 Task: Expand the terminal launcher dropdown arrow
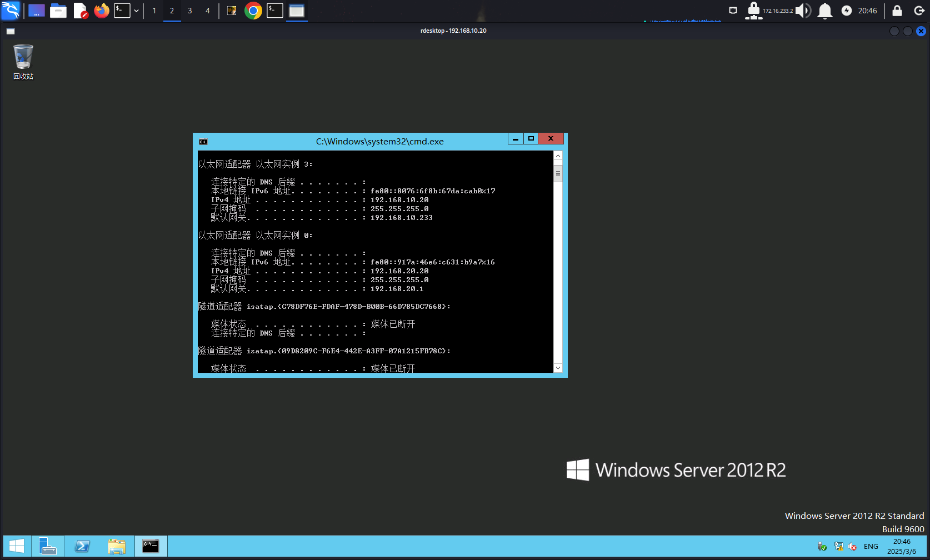(x=136, y=11)
